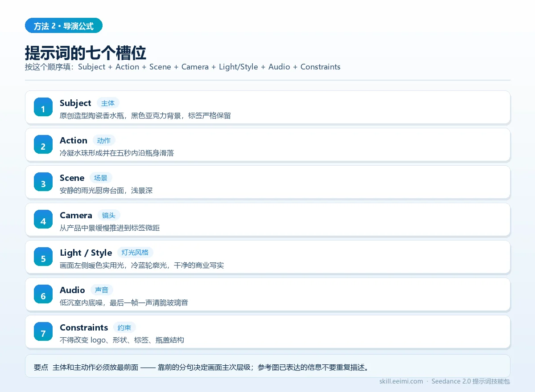This screenshot has width=535, height=392.
Task: Select the "主体" tag pill
Action: pyautogui.click(x=108, y=103)
